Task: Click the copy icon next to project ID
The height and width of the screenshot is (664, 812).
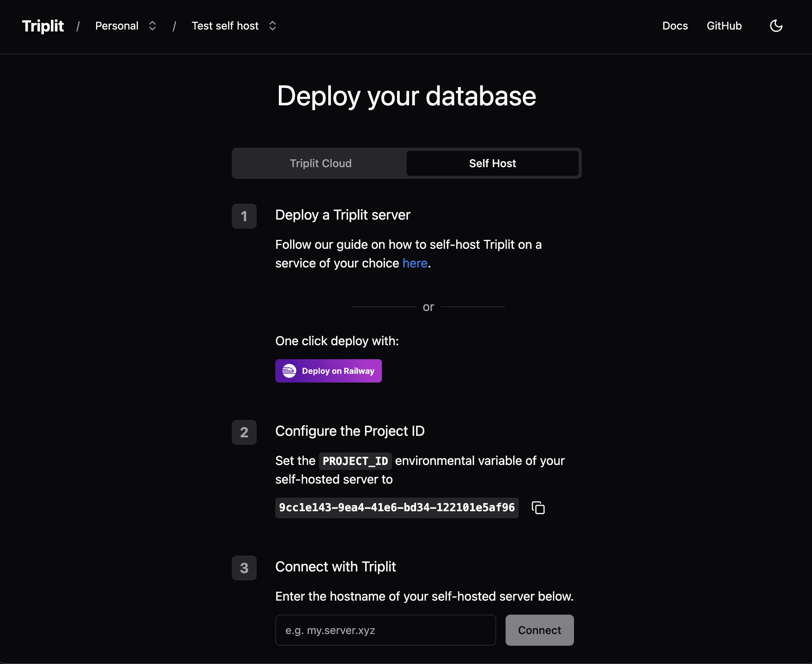Action: click(x=539, y=507)
